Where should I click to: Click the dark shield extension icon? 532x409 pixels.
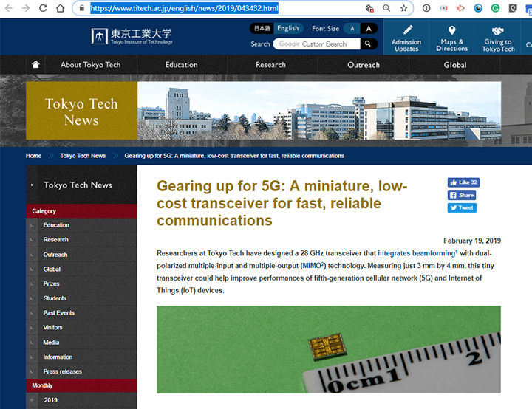(x=513, y=8)
